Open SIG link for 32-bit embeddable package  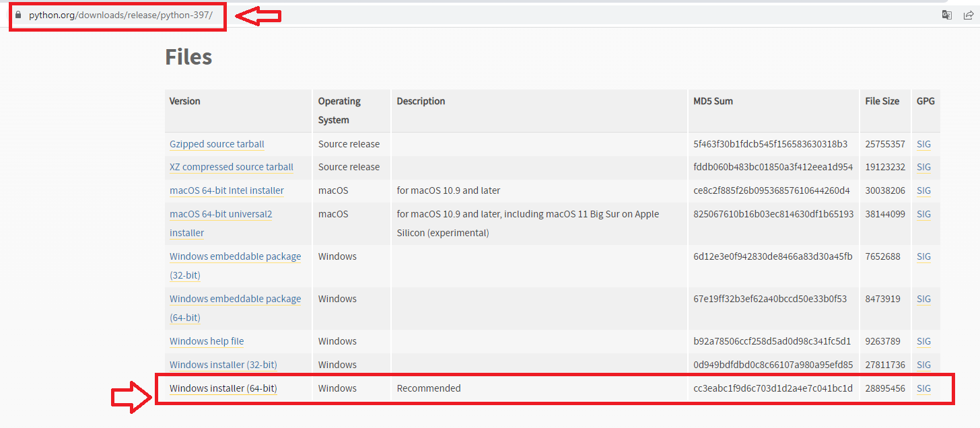click(x=923, y=256)
